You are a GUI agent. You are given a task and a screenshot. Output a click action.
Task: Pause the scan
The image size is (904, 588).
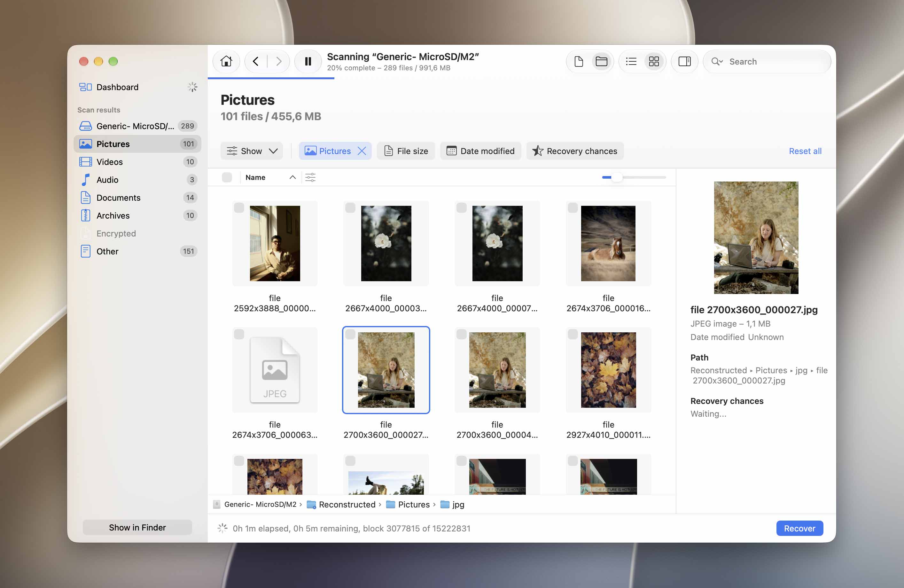(308, 61)
